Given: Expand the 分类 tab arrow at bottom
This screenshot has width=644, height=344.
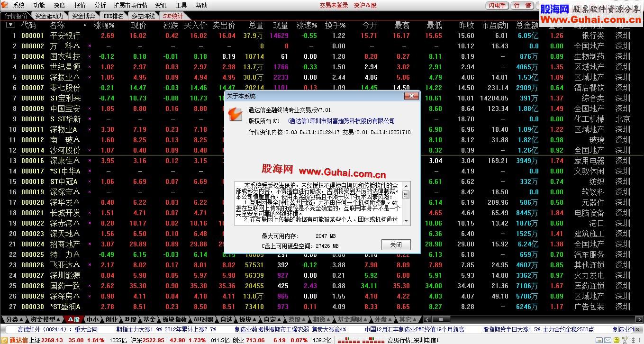Looking at the screenshot, I should 21,319.
